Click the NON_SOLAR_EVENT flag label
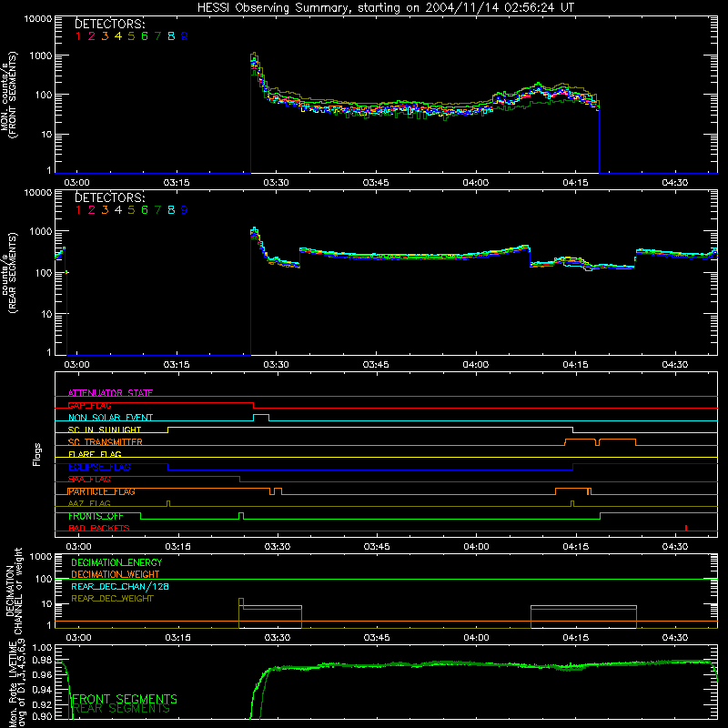The image size is (728, 728). pyautogui.click(x=110, y=418)
